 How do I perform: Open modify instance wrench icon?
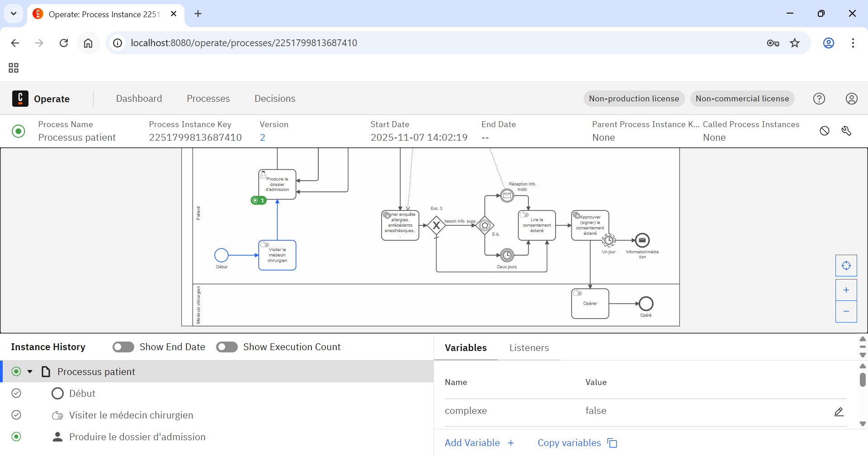point(846,131)
